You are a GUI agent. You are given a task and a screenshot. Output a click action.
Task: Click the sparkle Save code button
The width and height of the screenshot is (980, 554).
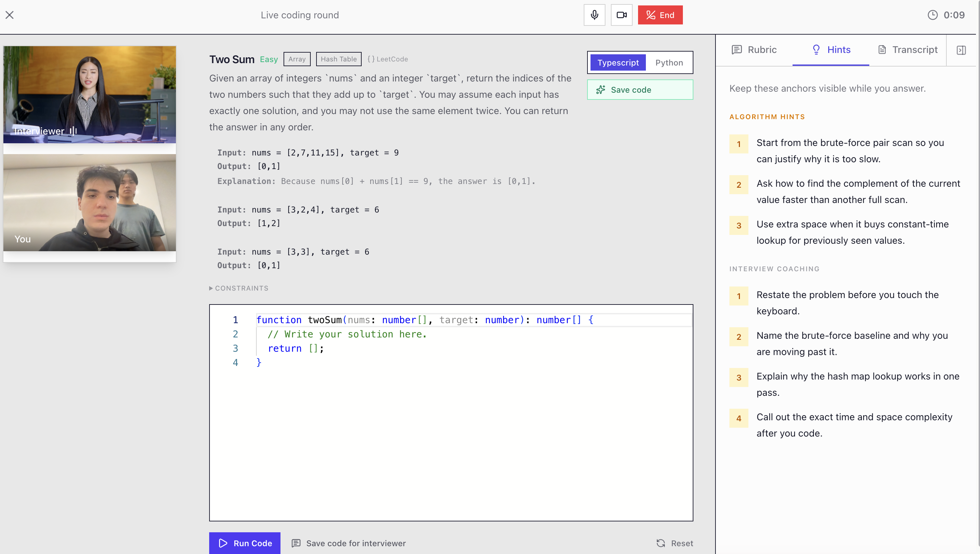[640, 90]
